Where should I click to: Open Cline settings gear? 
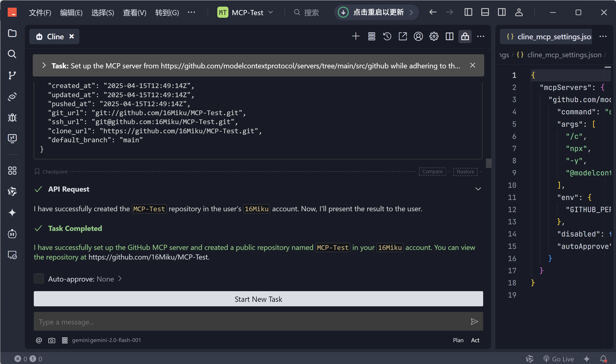[x=434, y=37]
